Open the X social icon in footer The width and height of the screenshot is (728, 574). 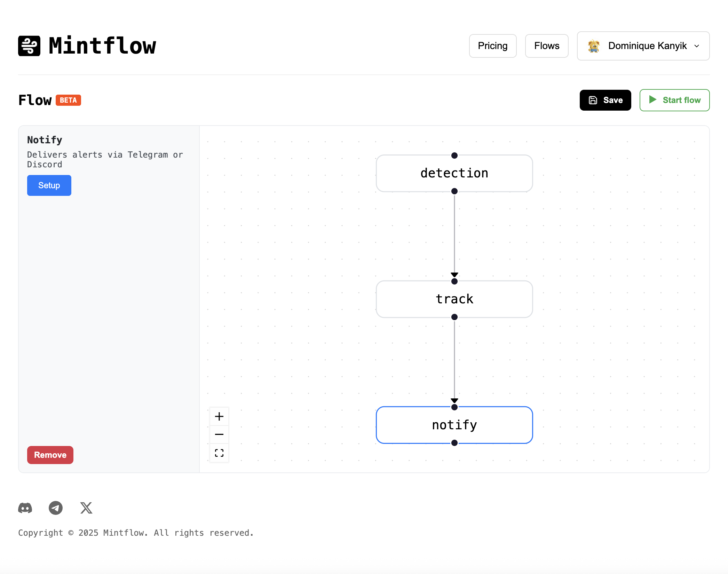86,508
